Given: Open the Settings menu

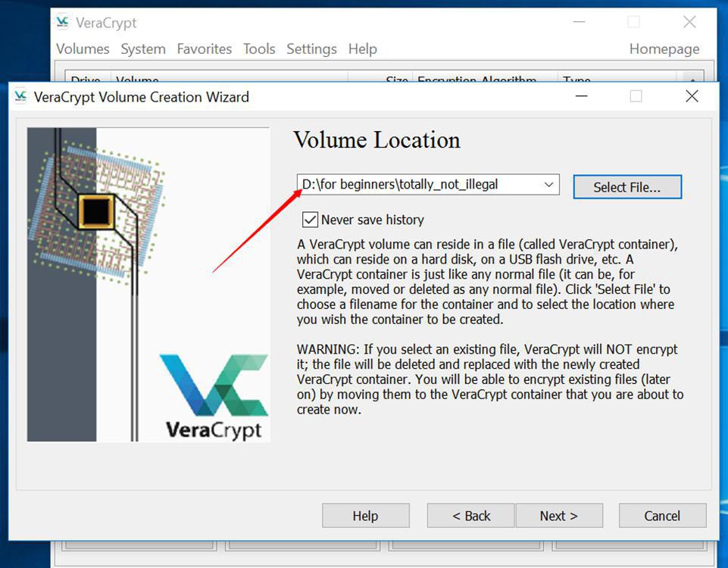Looking at the screenshot, I should coord(311,48).
